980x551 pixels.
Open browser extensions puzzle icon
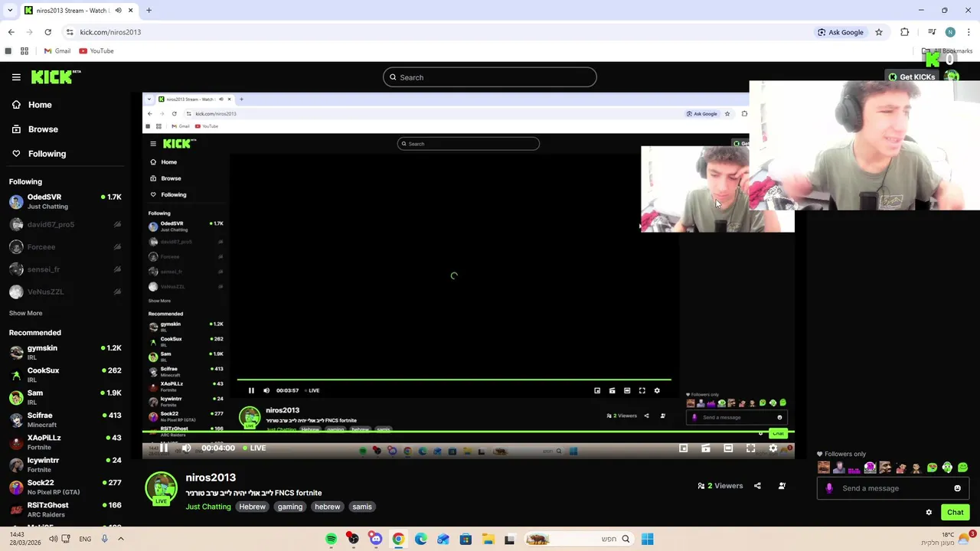click(905, 32)
